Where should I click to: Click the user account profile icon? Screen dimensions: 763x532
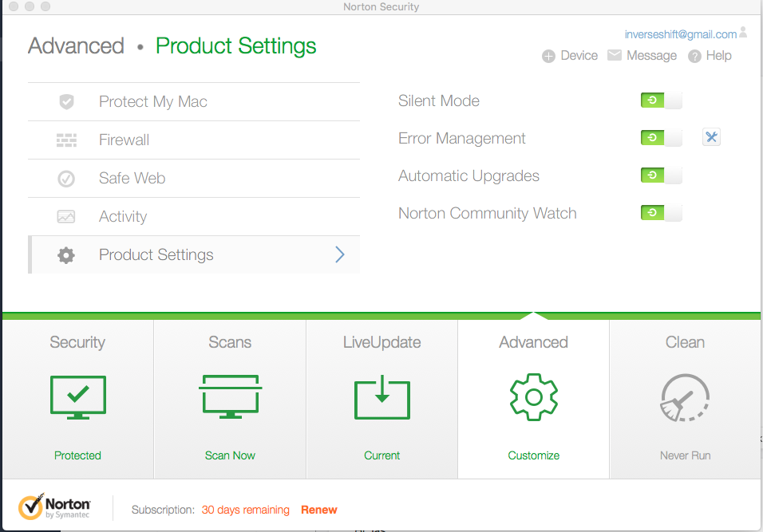point(744,33)
